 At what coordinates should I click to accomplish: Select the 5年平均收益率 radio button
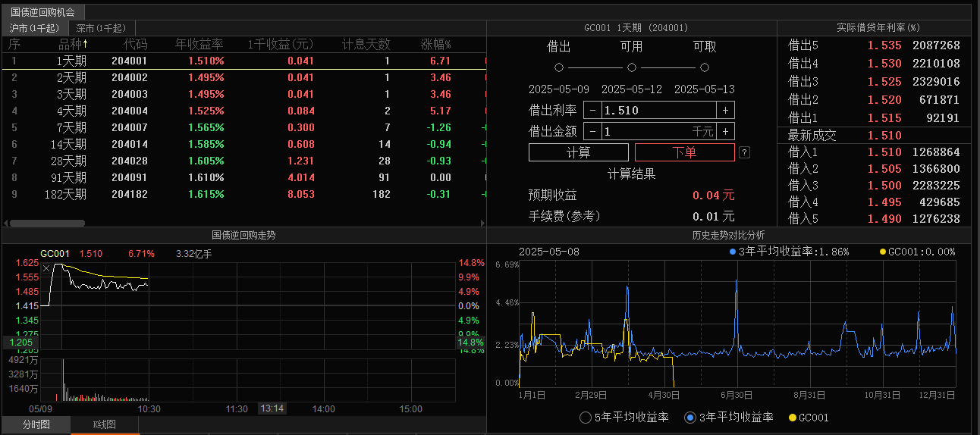point(585,418)
